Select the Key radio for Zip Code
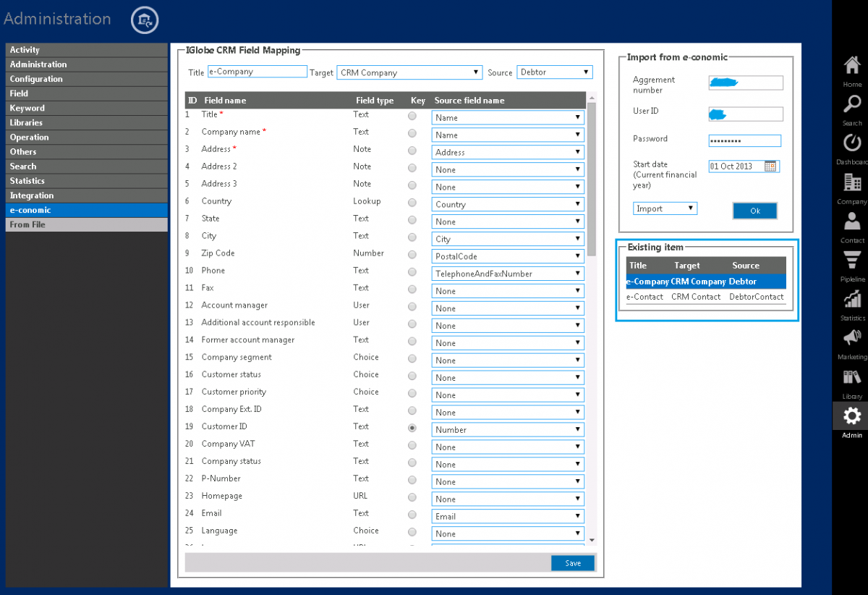This screenshot has width=868, height=595. tap(412, 255)
